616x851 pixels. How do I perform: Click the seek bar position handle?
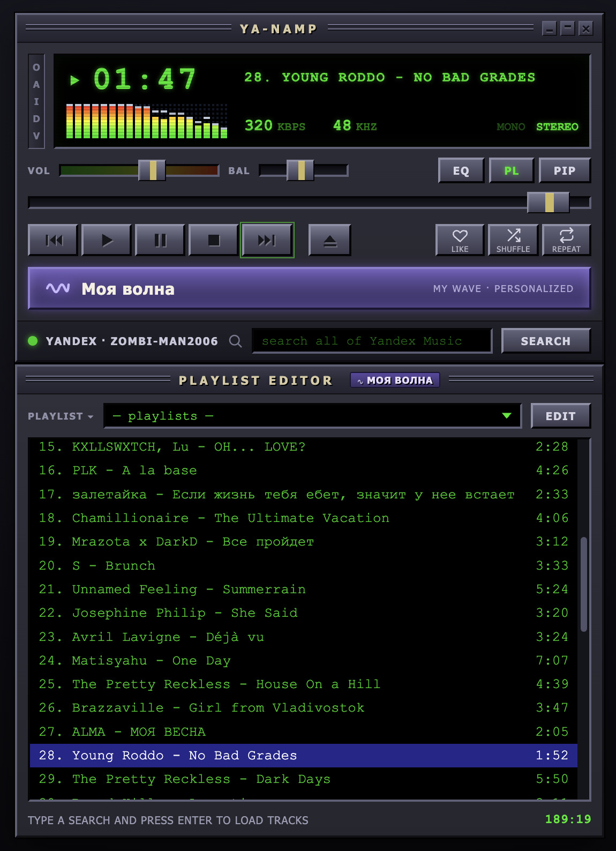tap(549, 203)
